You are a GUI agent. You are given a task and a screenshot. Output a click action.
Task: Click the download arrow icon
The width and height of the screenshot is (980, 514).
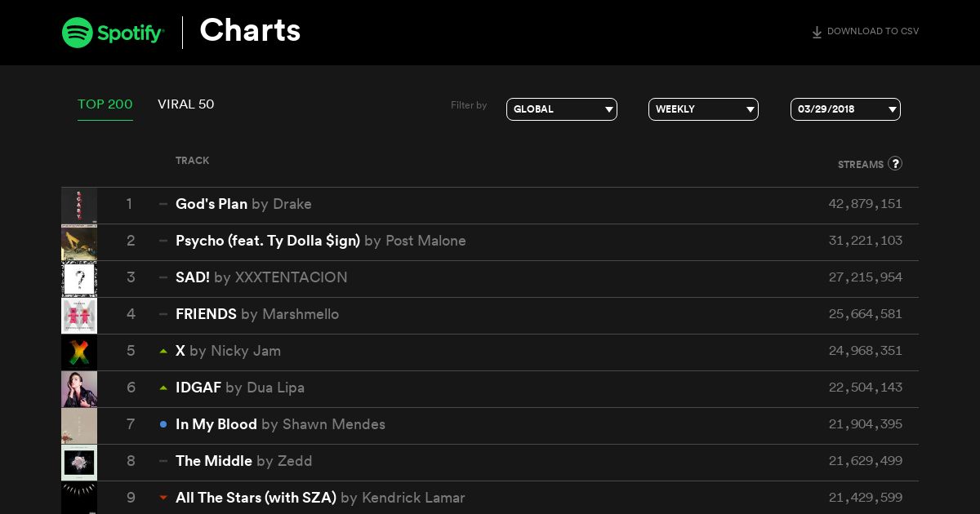click(x=817, y=32)
